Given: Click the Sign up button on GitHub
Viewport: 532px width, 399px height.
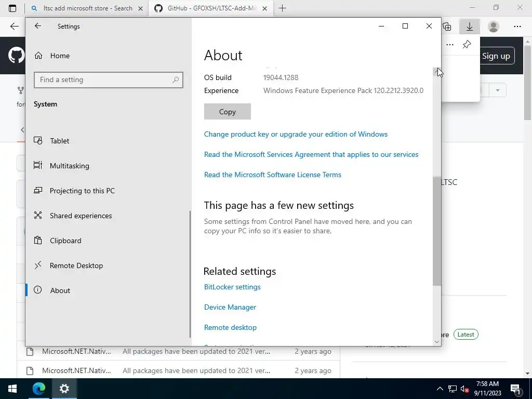Looking at the screenshot, I should [496, 56].
